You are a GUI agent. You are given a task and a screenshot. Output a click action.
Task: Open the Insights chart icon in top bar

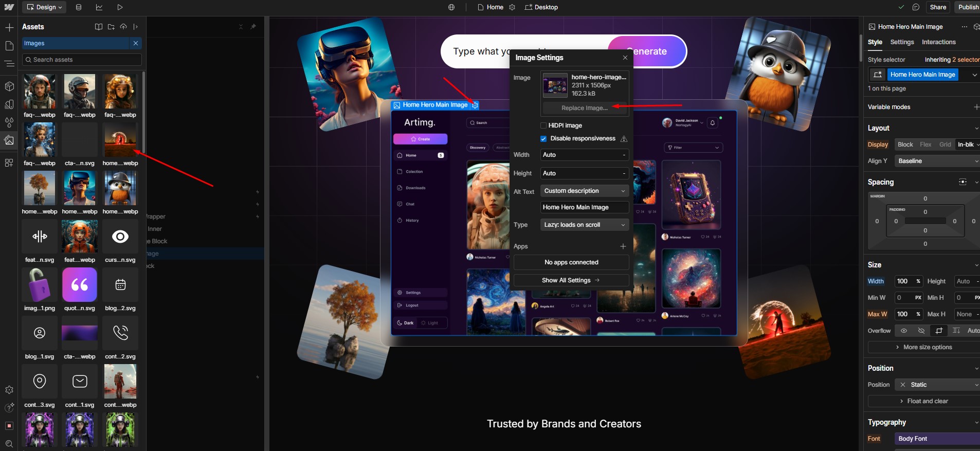click(x=99, y=7)
